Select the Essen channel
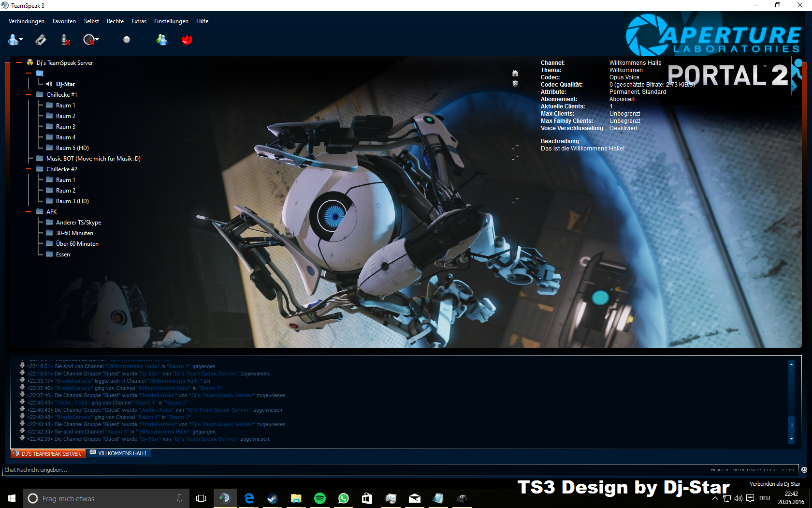 (63, 254)
